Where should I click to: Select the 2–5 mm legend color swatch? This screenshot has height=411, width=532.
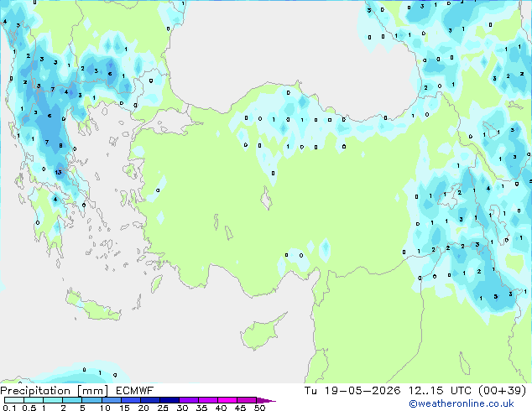click(72, 400)
